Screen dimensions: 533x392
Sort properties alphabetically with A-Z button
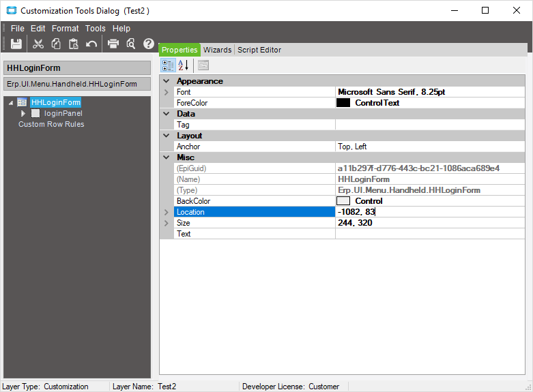point(184,65)
